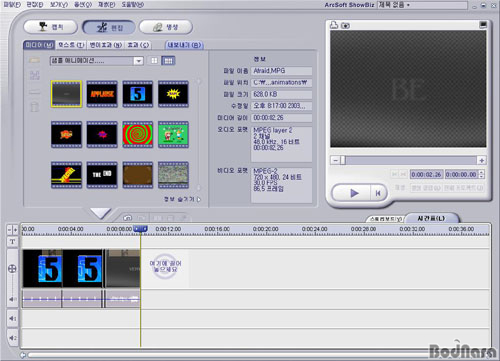This screenshot has width=500, height=361.
Task: Mute the video track audio toggle
Action: point(12,299)
